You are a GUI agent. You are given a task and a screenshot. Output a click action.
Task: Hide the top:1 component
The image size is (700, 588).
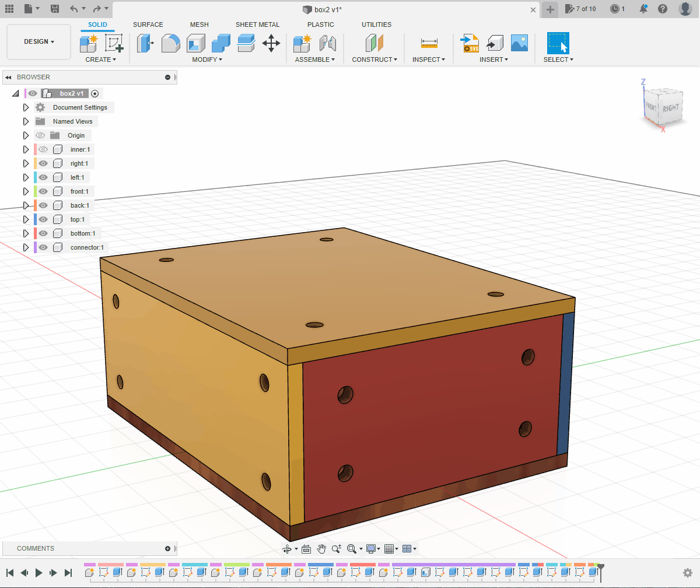tap(43, 219)
